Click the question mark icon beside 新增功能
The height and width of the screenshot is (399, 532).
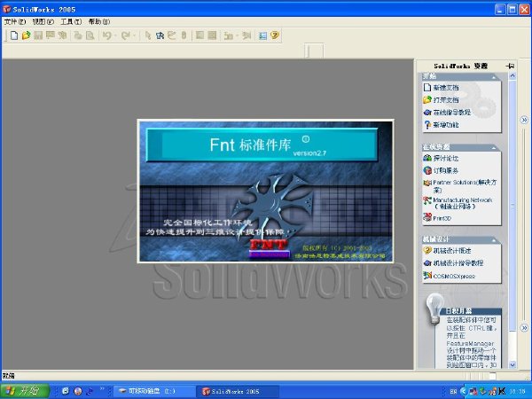[x=427, y=125]
